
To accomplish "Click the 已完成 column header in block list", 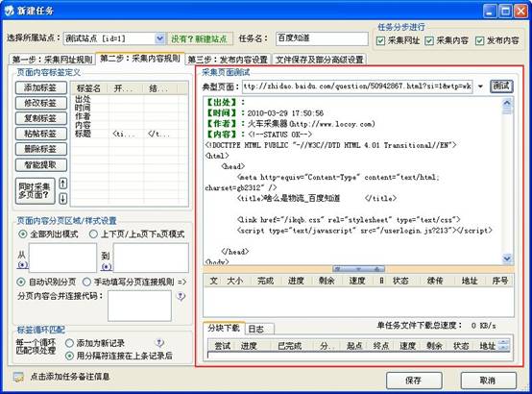I will point(289,346).
